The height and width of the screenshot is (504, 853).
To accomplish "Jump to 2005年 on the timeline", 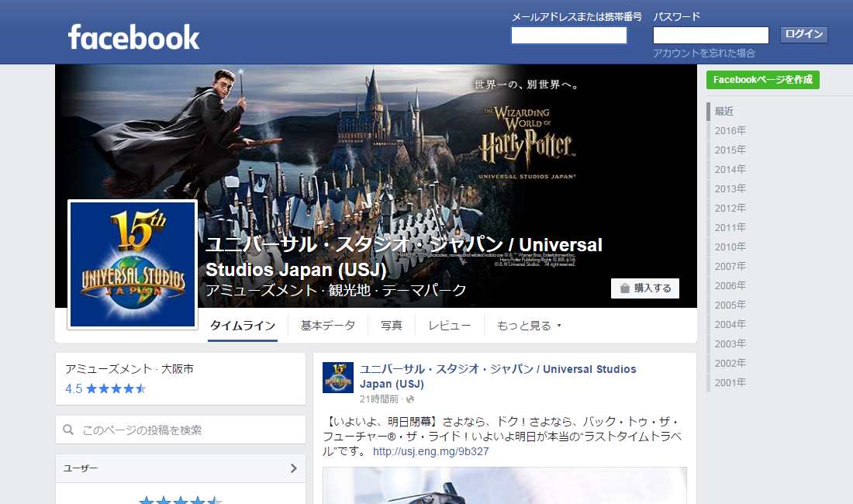I will point(730,305).
